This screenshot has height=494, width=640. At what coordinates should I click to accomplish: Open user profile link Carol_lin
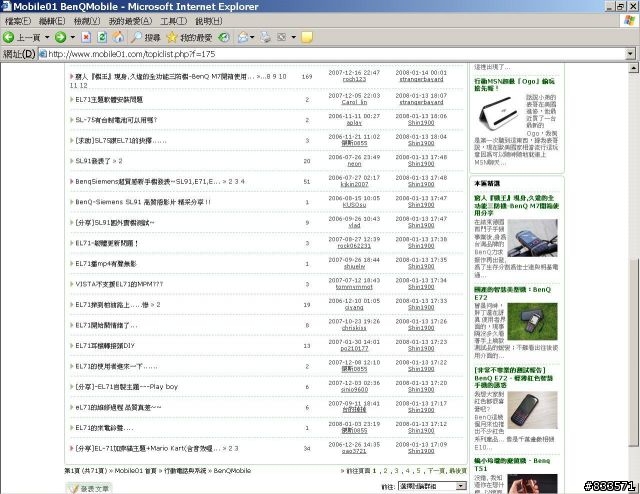click(x=354, y=102)
